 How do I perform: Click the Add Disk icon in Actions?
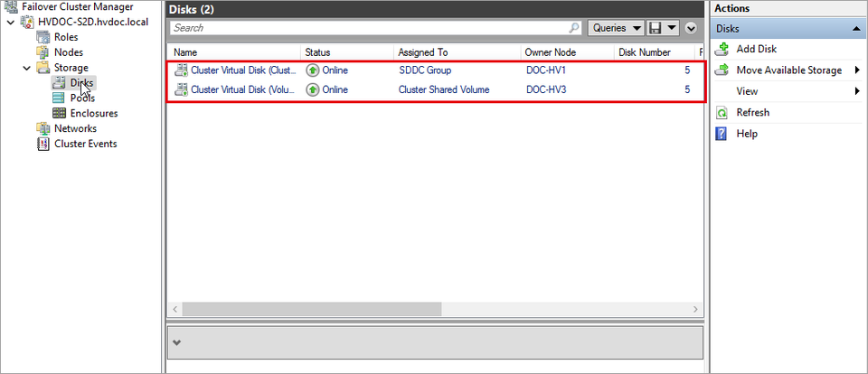(x=722, y=50)
